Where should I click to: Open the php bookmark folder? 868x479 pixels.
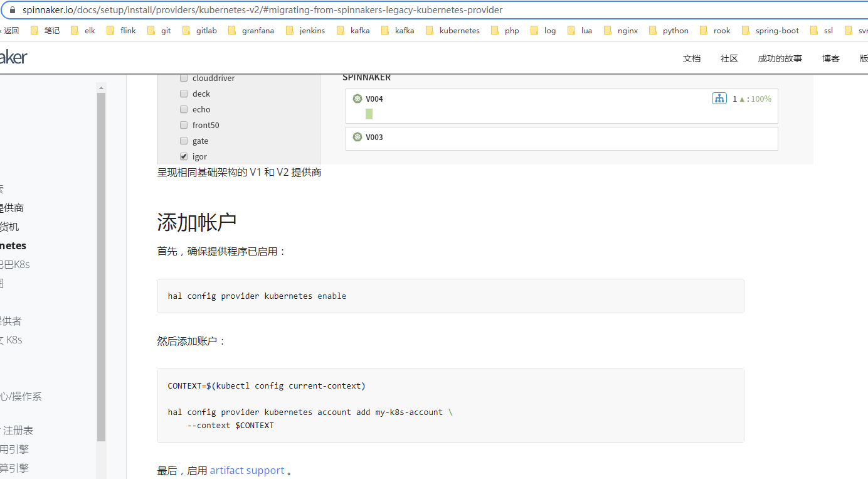pyautogui.click(x=505, y=30)
